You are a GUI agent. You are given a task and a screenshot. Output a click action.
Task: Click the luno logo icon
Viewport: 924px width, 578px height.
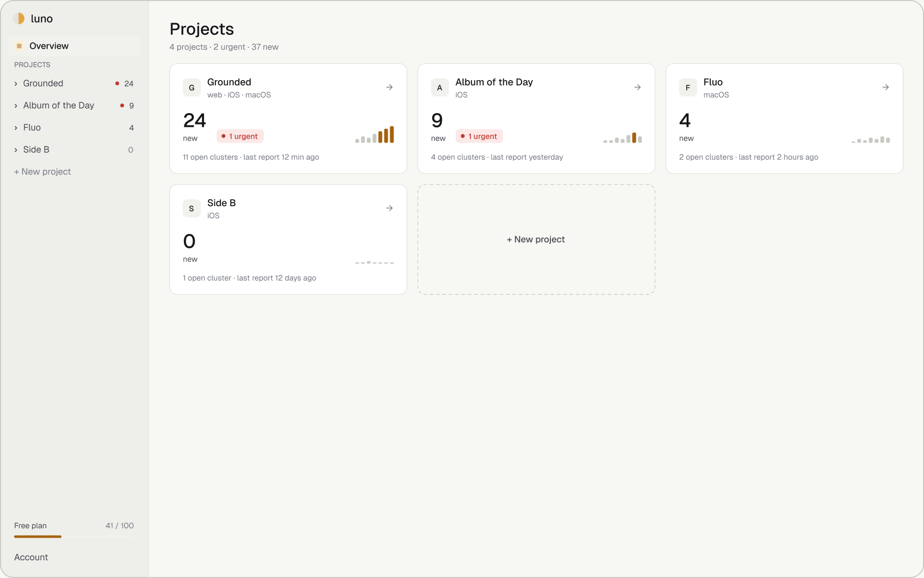(19, 19)
